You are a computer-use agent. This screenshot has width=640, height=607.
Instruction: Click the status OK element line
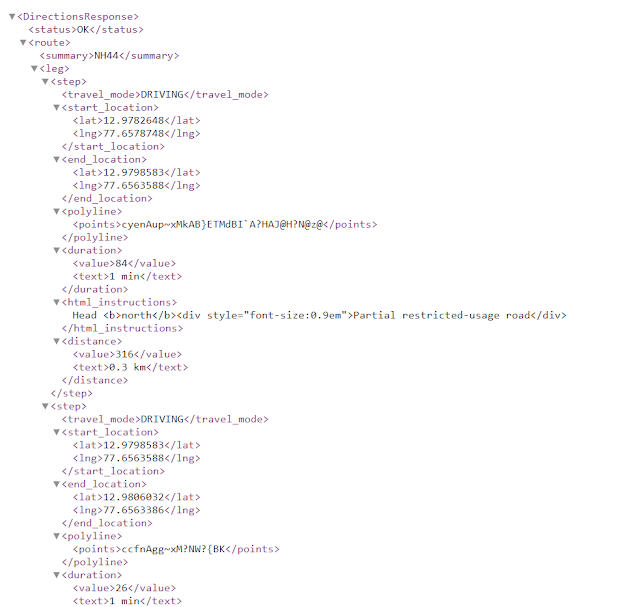[86, 30]
